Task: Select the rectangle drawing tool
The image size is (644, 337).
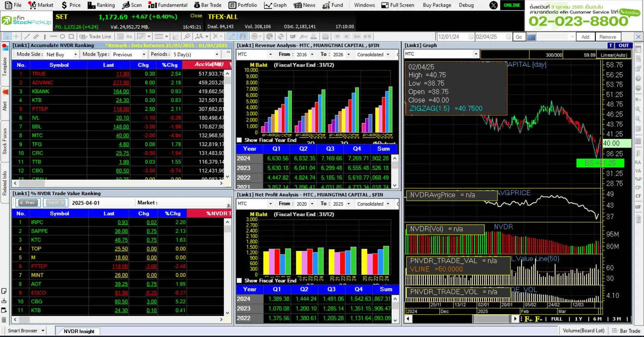Action: point(71,36)
